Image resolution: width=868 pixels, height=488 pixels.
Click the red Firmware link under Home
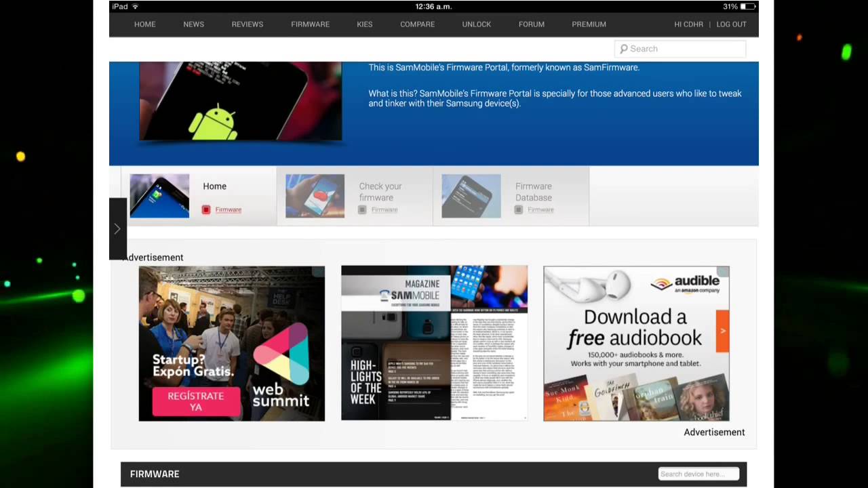coord(228,210)
